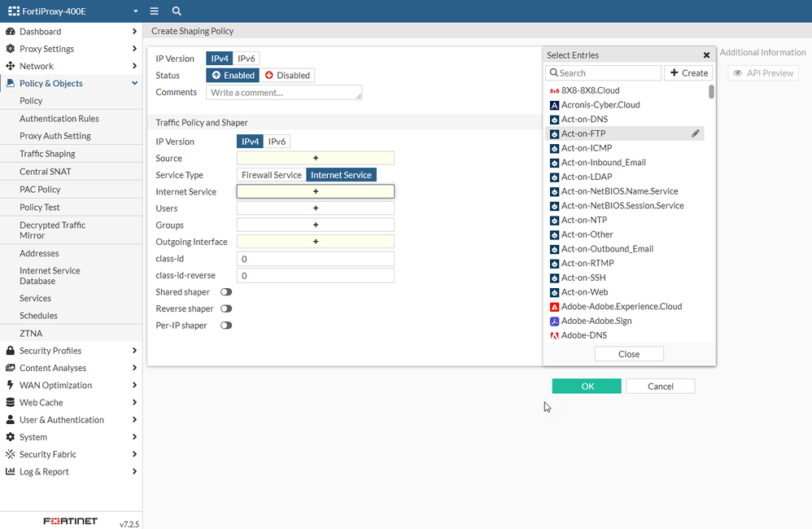Collapse the Policy & Objects chevron
This screenshot has width=812, height=529.
(x=134, y=83)
